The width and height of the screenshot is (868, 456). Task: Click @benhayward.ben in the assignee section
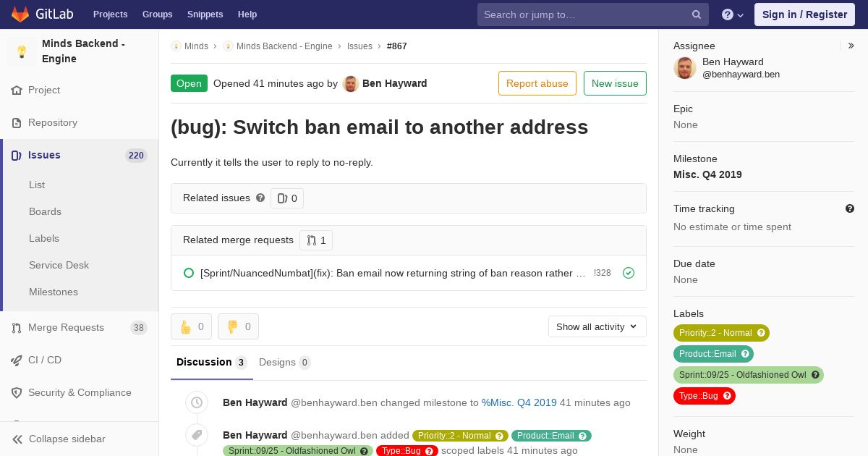[741, 75]
